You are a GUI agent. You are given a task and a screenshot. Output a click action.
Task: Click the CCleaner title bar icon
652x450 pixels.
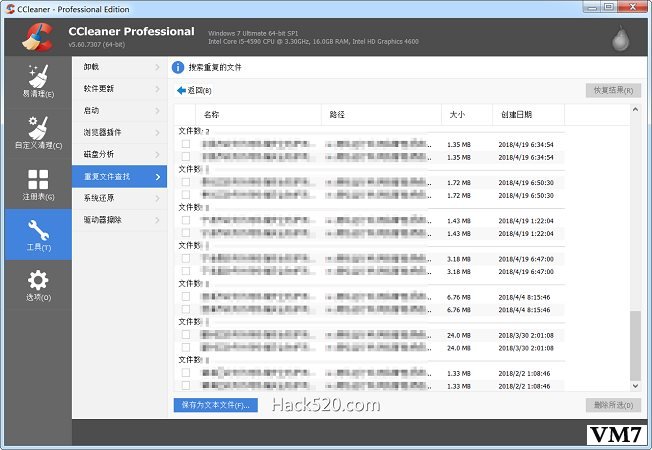click(x=10, y=9)
